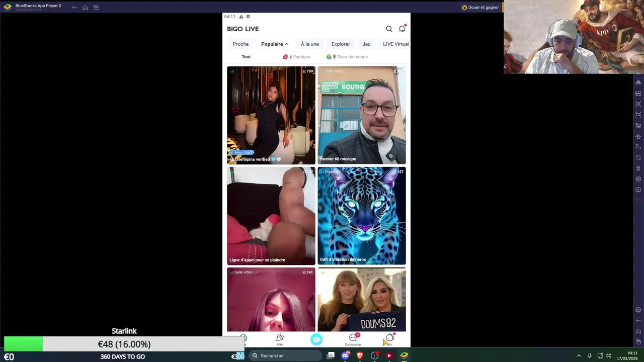
Task: Take a screenshot using the sidebar camera icon
Action: click(x=638, y=104)
